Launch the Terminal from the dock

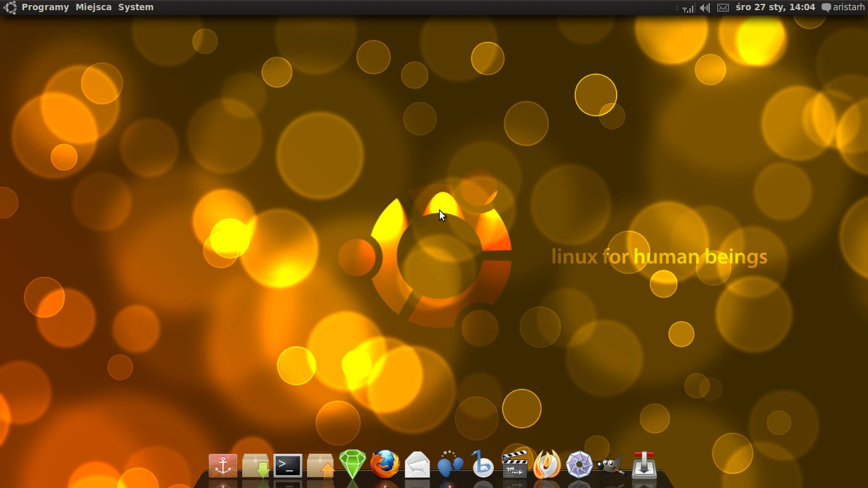[x=288, y=465]
